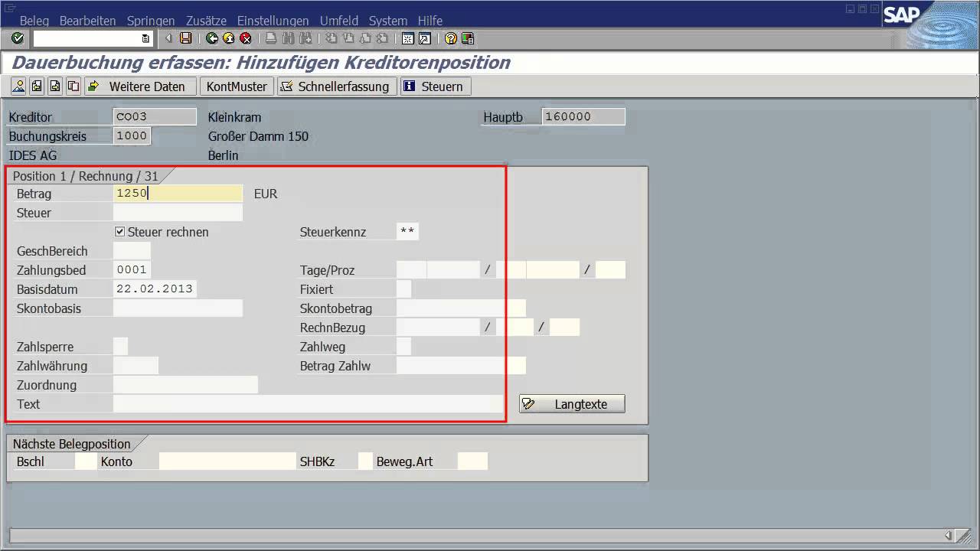980x551 pixels.
Task: Click the long Text input field
Action: point(308,404)
